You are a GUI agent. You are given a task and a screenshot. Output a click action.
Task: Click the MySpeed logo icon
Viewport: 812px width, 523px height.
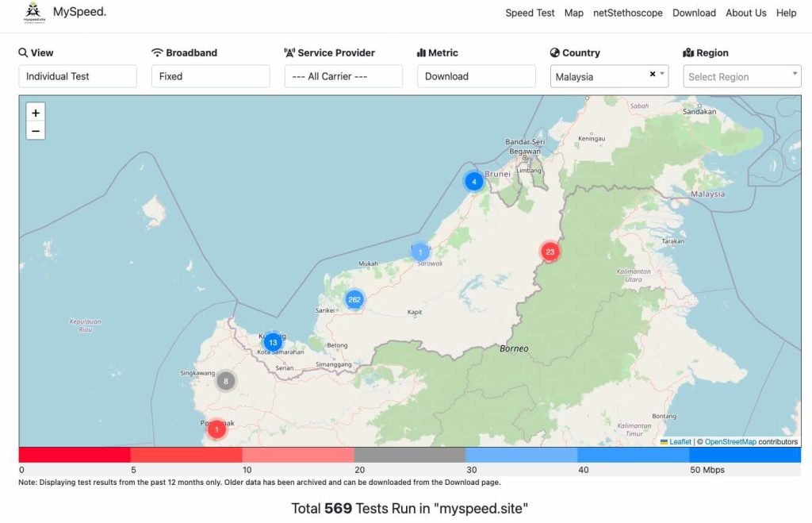34,13
